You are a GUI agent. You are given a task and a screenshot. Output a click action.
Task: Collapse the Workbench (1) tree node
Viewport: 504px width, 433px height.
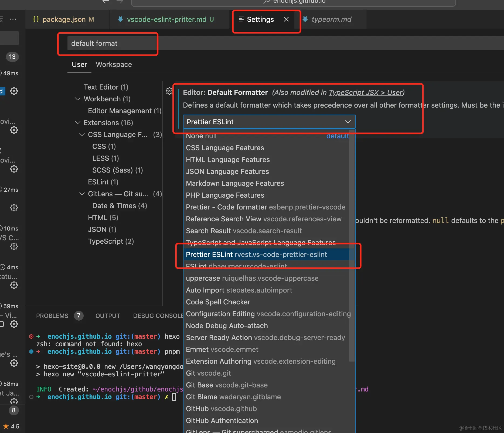pyautogui.click(x=78, y=99)
